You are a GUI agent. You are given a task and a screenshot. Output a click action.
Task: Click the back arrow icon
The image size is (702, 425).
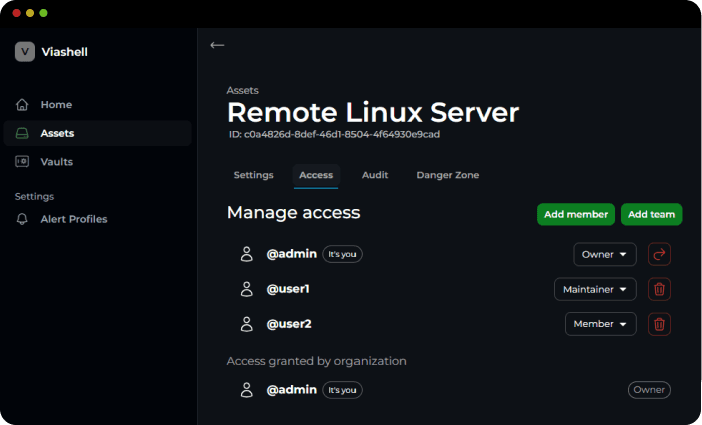[217, 45]
